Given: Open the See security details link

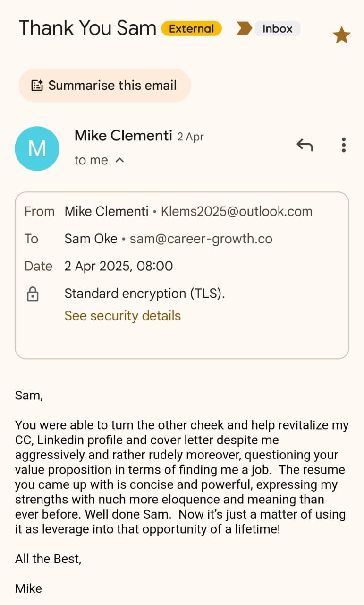Looking at the screenshot, I should (122, 316).
